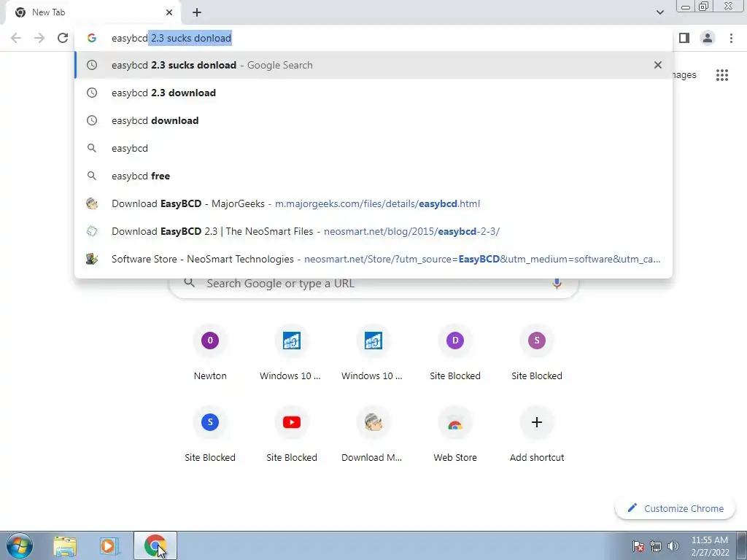Reload the page with the refresh icon

pyautogui.click(x=63, y=38)
